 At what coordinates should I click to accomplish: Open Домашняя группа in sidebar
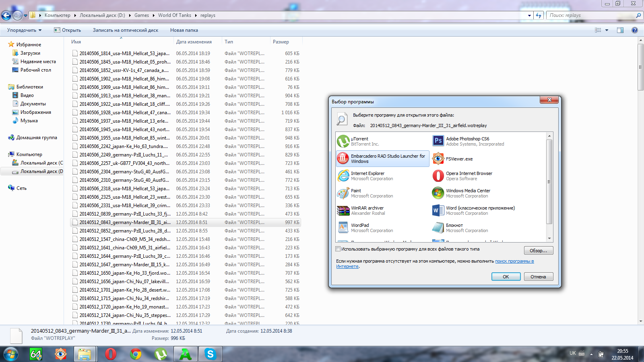[37, 138]
